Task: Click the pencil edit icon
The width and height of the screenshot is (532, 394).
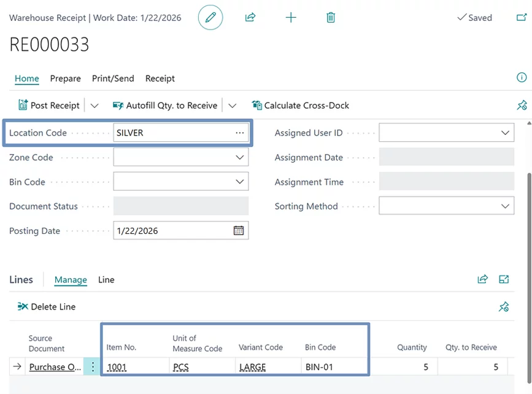Action: click(210, 18)
